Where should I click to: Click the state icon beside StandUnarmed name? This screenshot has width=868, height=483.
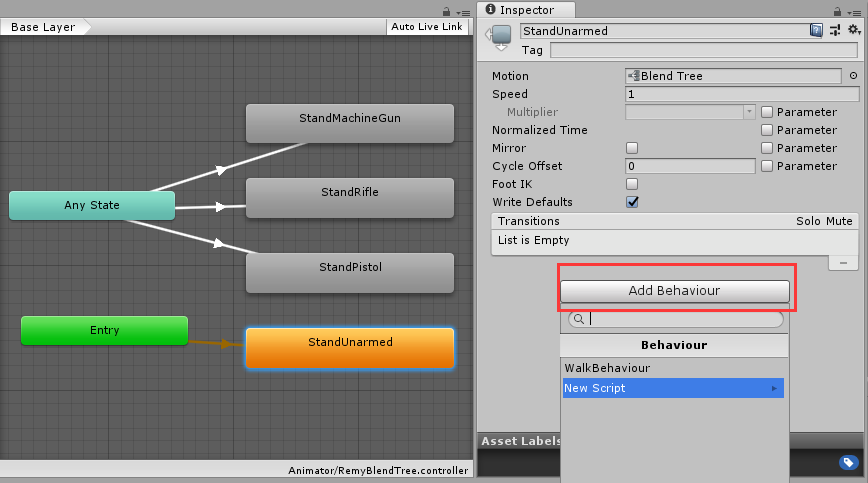(x=501, y=37)
